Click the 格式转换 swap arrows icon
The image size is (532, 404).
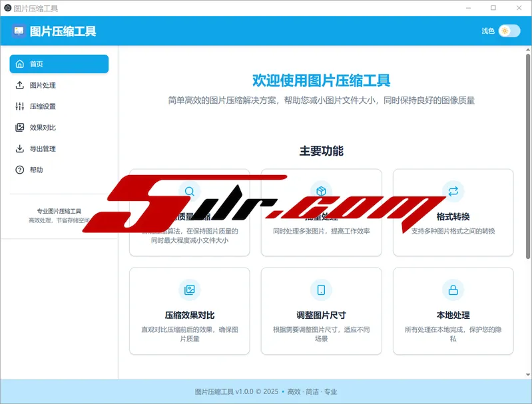pos(453,192)
